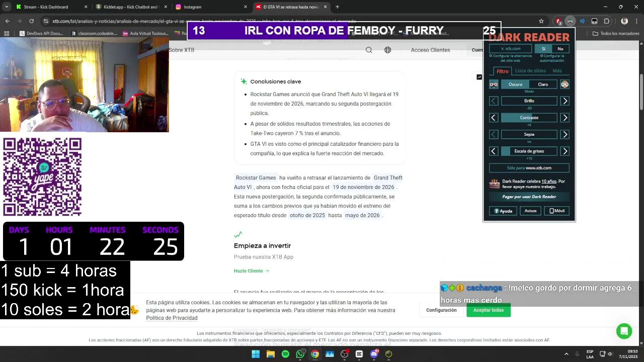Open Todos los marcadores bookmarks folder
This screenshot has width=644, height=362.
coord(616,34)
